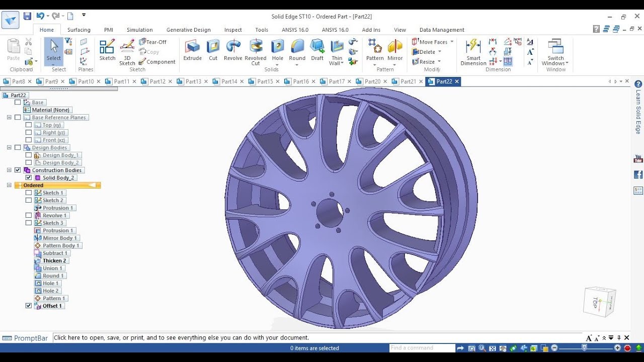This screenshot has height=362, width=644.
Task: Open the Resize dropdown arrow
Action: (439, 62)
